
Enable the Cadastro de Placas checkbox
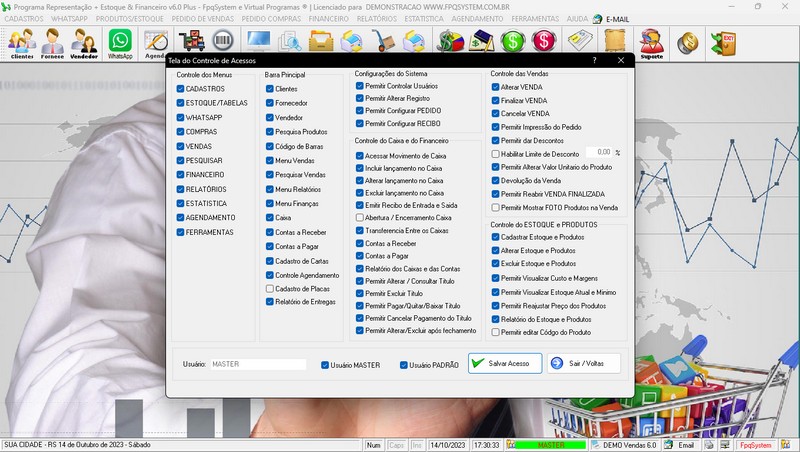(270, 289)
